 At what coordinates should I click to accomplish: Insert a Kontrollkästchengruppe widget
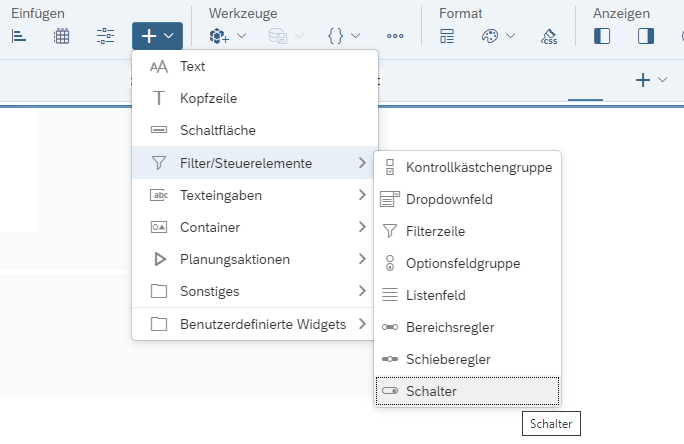[x=468, y=167]
